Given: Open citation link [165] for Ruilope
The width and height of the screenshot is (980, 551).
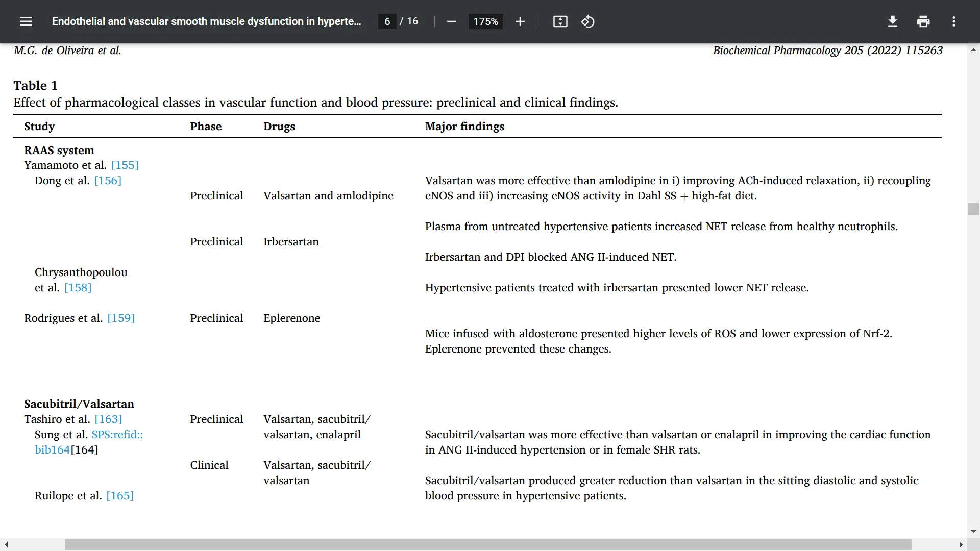Looking at the screenshot, I should tap(120, 496).
